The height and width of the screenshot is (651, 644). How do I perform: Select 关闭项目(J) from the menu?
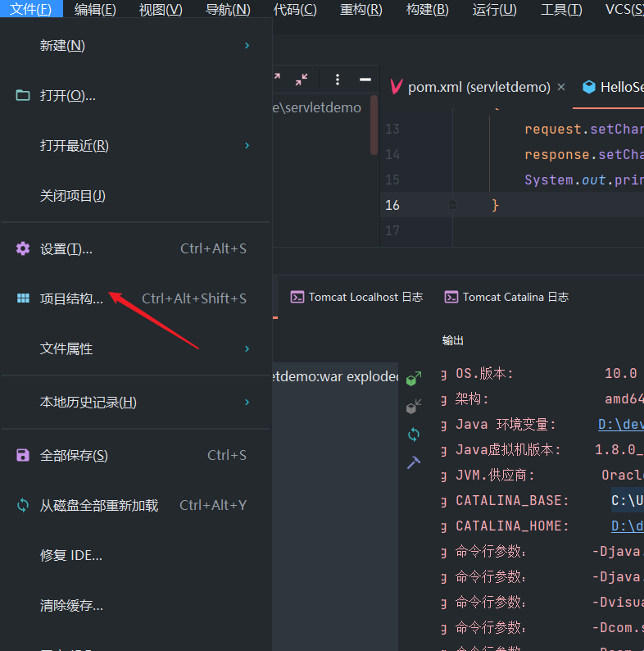coord(136,196)
